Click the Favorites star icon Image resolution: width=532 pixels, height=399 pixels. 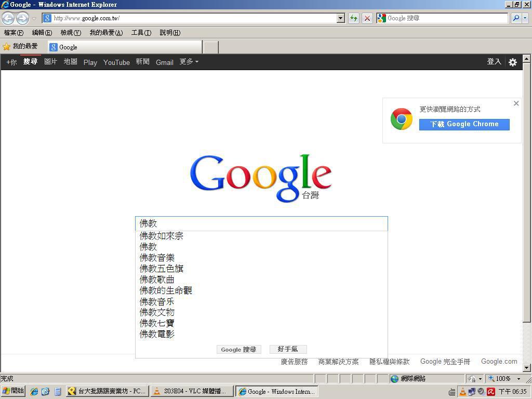pyautogui.click(x=7, y=47)
